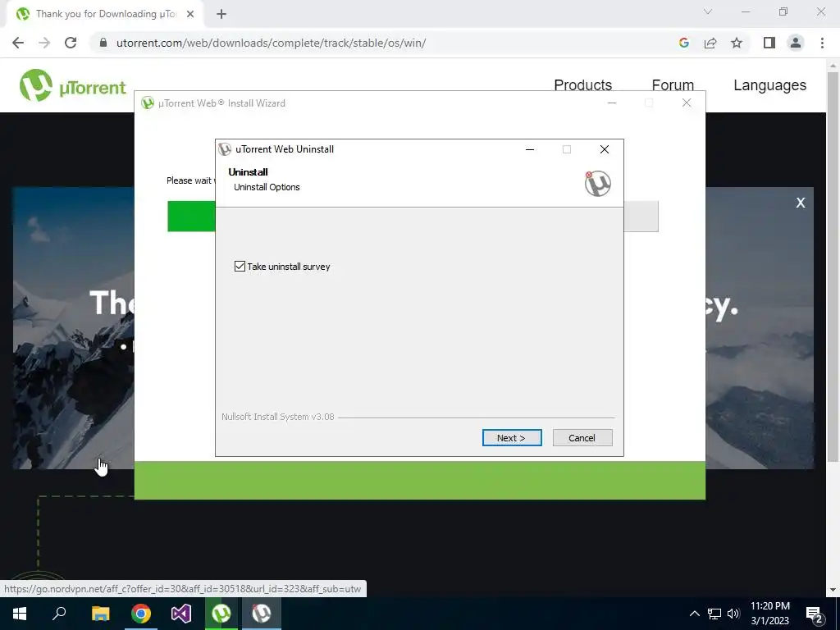Show hidden system tray icons
Viewport: 840px width, 630px height.
coord(694,614)
